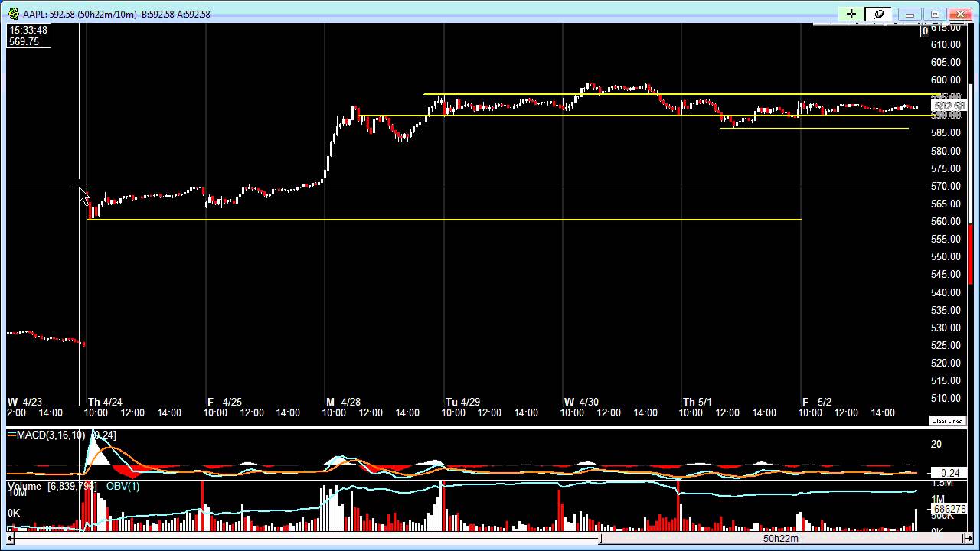Click the Th 5/1 date label
This screenshot has height=551, width=980.
point(697,402)
